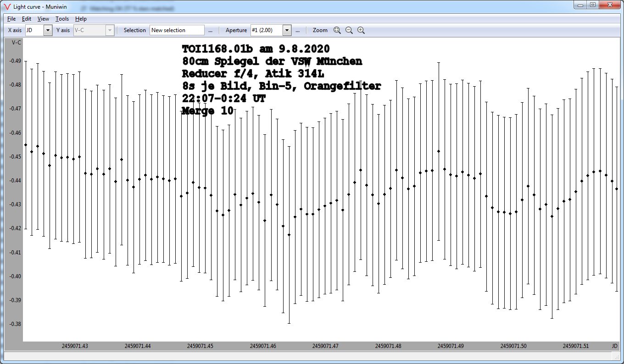624x364 pixels.
Task: Select the lowest data point near 2459071.465
Action: (289, 235)
